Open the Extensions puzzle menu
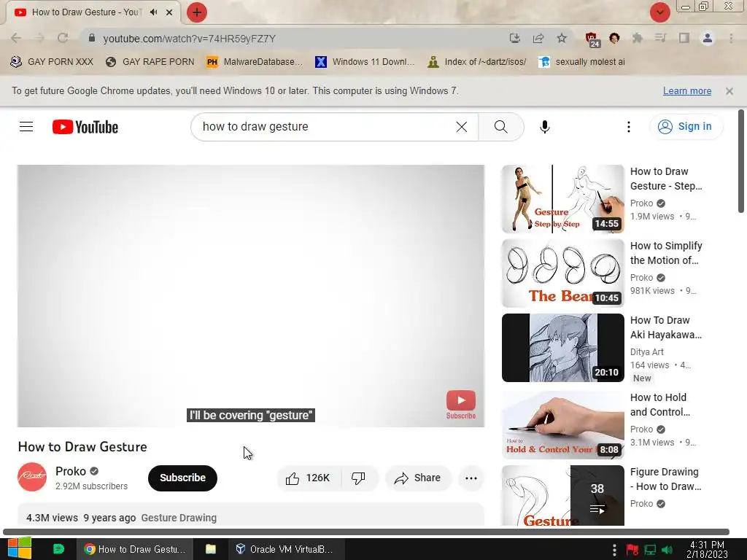747x560 pixels. [x=638, y=38]
